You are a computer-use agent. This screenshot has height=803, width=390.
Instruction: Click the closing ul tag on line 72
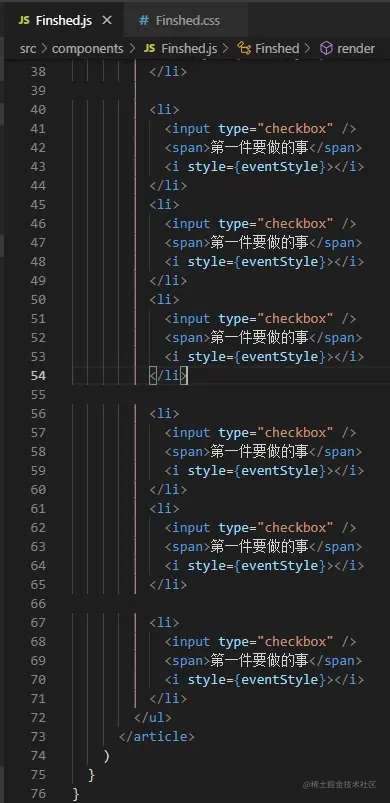153,717
